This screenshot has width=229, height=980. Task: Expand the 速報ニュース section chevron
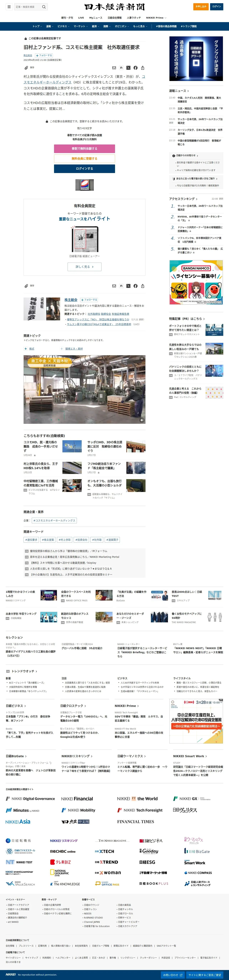188,91
